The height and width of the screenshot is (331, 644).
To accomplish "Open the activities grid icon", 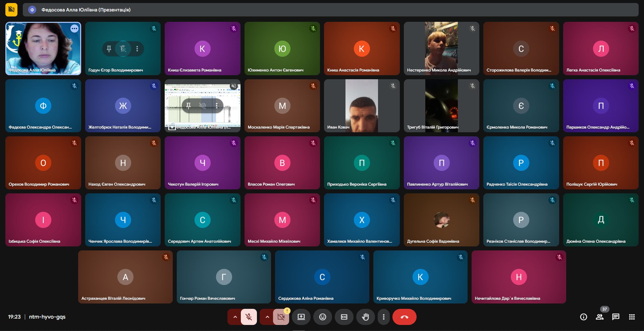I will [x=632, y=317].
